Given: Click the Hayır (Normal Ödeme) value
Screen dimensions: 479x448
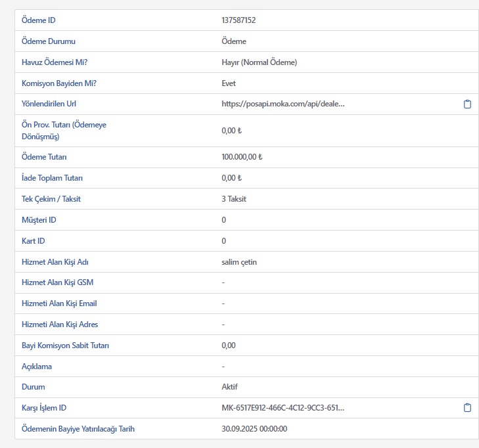Looking at the screenshot, I should [x=260, y=62].
